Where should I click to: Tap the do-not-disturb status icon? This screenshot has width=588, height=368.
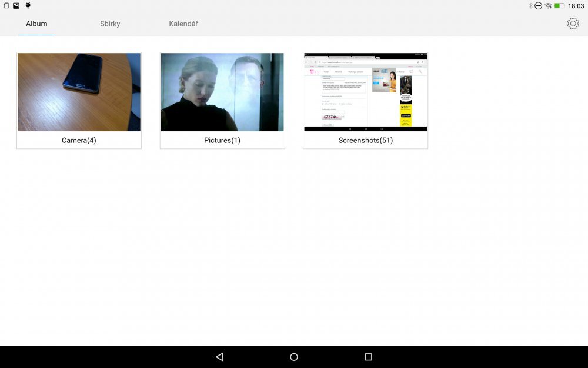[x=538, y=6]
